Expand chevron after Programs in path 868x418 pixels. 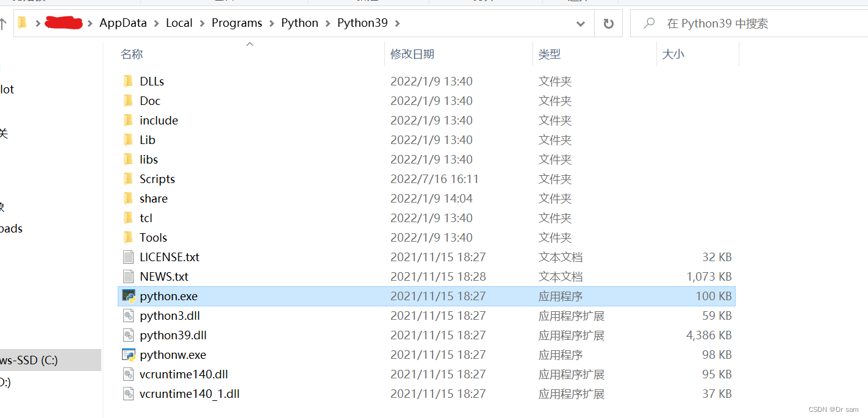tap(272, 23)
